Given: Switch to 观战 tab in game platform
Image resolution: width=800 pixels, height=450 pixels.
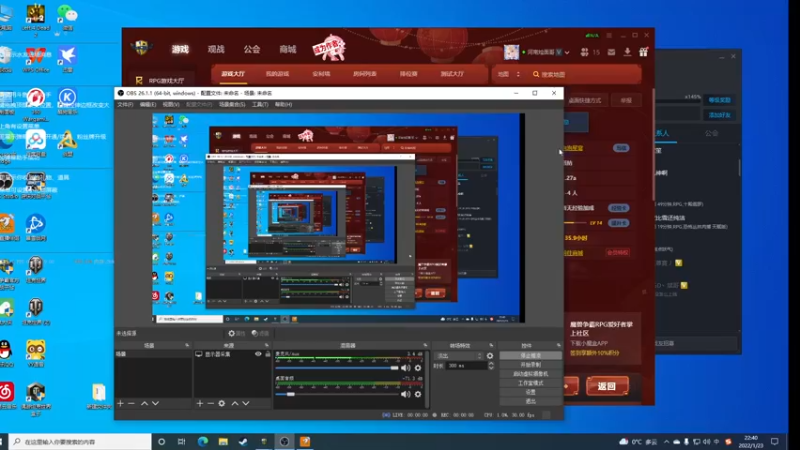Looking at the screenshot, I should tap(216, 49).
